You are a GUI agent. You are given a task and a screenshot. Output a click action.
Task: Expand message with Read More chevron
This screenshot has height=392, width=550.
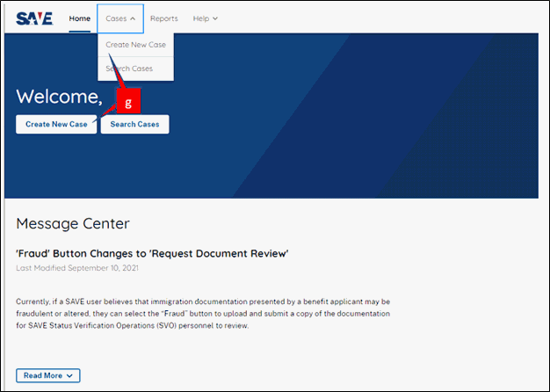(69, 376)
